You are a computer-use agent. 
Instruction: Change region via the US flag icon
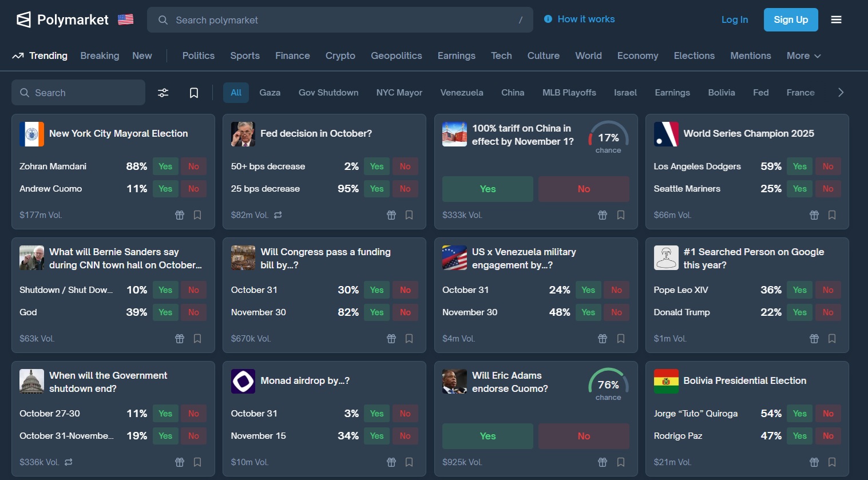(x=125, y=19)
